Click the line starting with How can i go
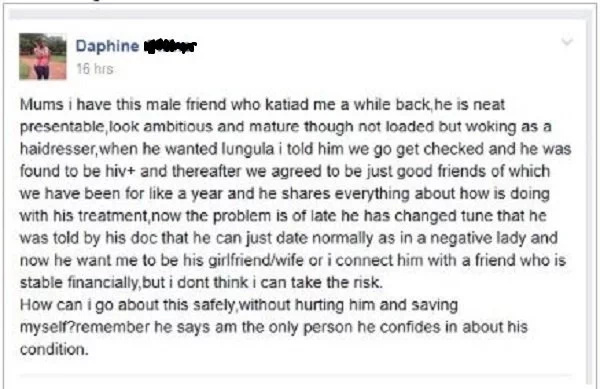600x389 pixels. [239, 305]
